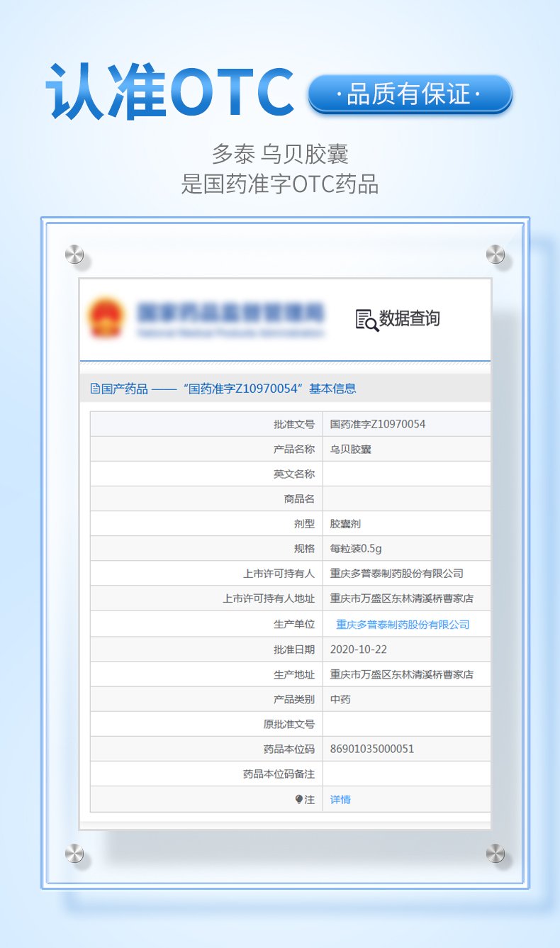Screen dimensions: 560x948
Task: Select the 中药 product category value
Action: [x=340, y=699]
